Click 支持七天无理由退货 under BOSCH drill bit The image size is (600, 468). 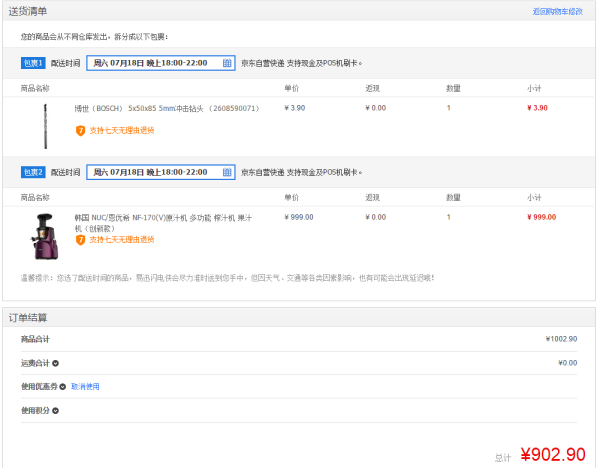[122, 130]
